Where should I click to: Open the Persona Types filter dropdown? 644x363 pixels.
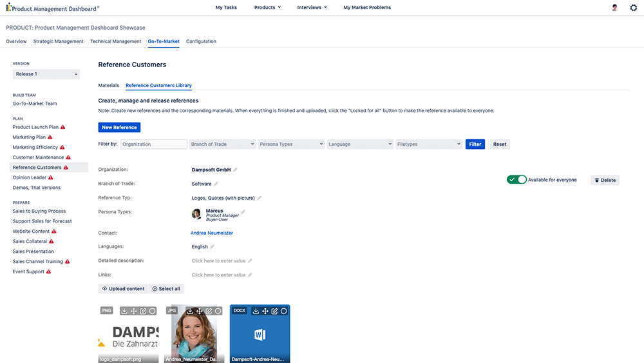click(291, 144)
